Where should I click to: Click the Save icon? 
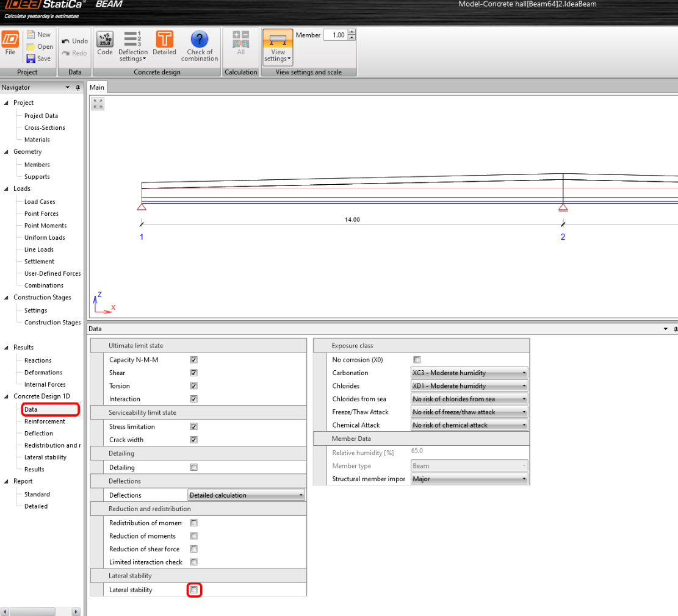(x=31, y=59)
